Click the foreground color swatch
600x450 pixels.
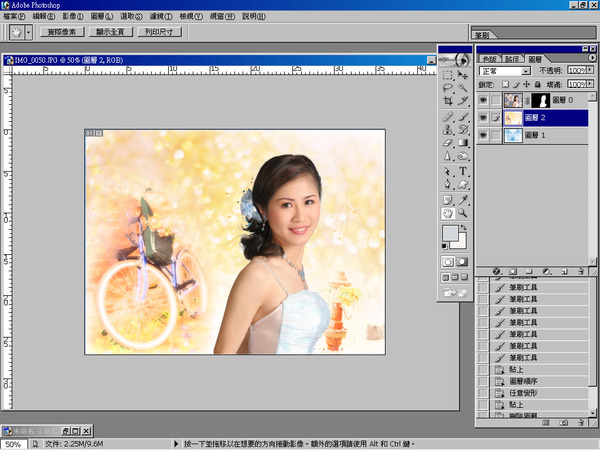451,233
